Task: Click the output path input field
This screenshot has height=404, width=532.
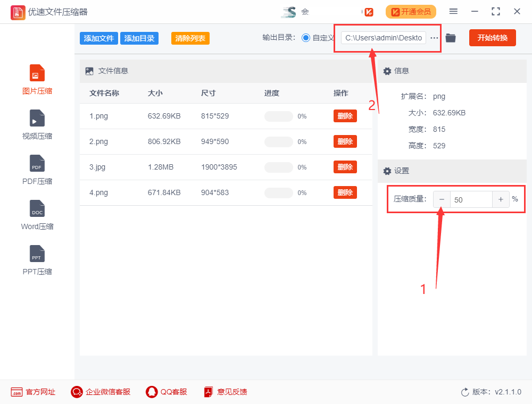Action: [x=384, y=38]
